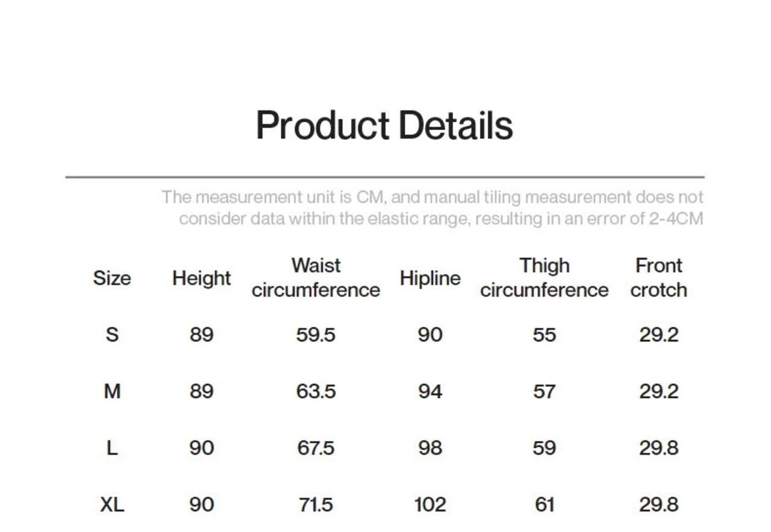Image resolution: width=771 pixels, height=532 pixels.
Task: Click the S size row label
Action: point(112,334)
